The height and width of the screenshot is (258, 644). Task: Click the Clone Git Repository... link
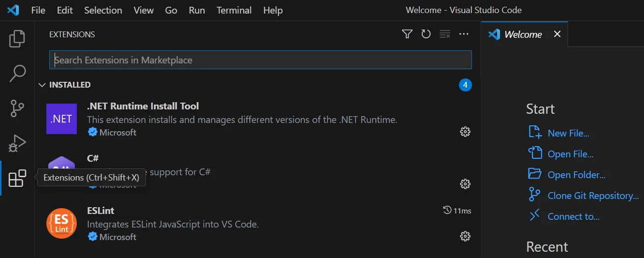(x=593, y=196)
